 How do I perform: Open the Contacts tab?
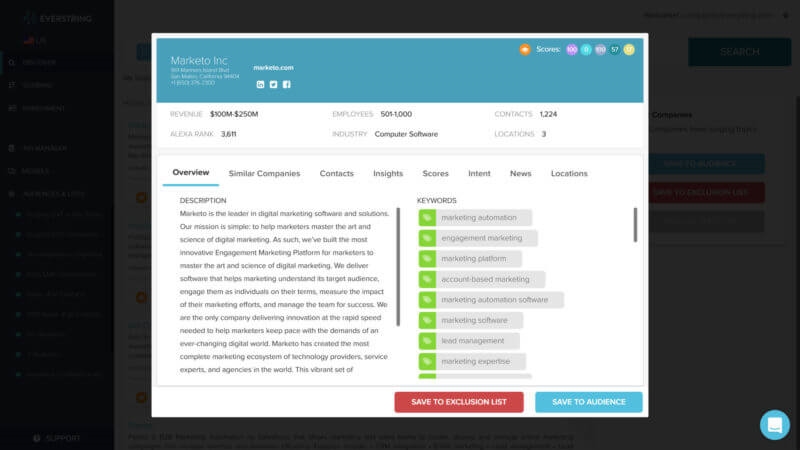(337, 173)
